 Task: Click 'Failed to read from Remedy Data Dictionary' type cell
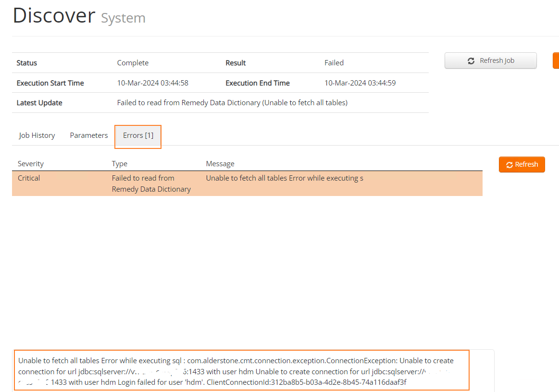151,184
